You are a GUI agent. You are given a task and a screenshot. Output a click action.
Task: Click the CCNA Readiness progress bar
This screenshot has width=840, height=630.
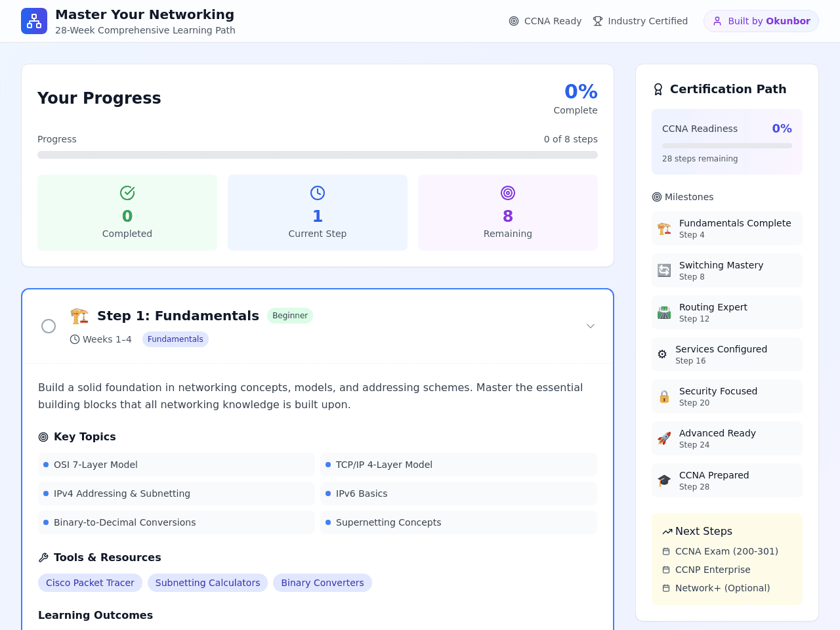(727, 146)
